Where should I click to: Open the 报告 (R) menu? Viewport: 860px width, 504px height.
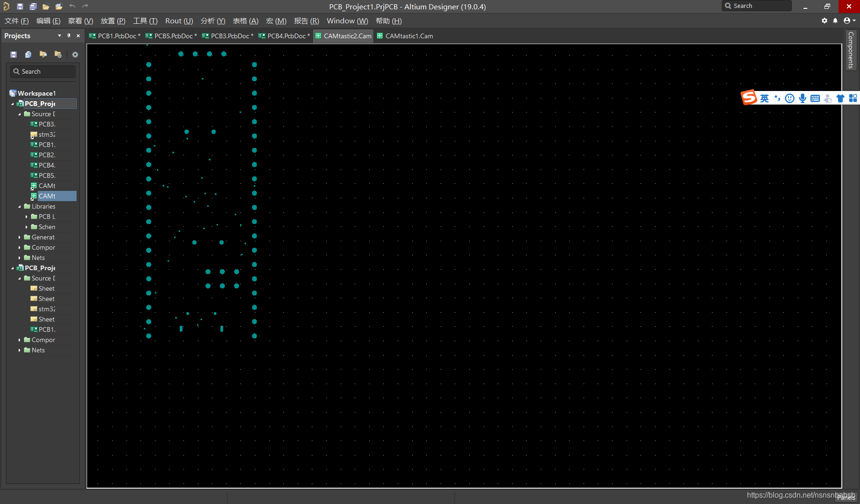pyautogui.click(x=307, y=21)
